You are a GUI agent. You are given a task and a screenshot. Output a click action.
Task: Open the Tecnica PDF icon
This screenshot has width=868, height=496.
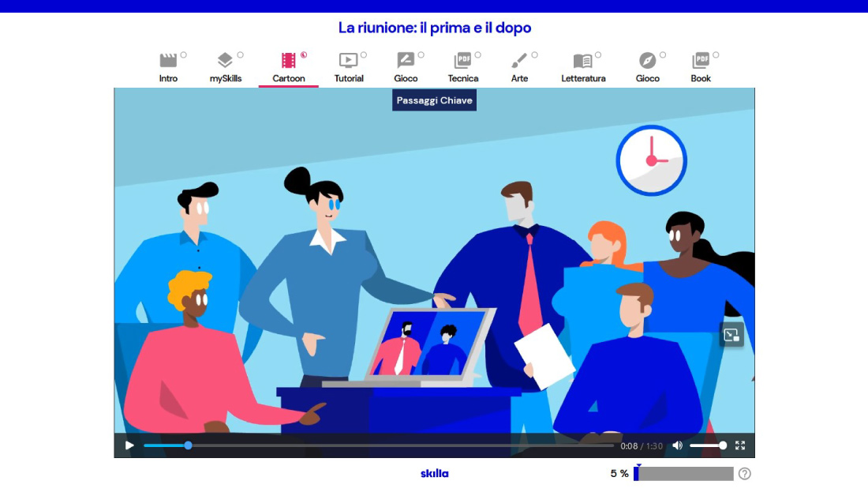pyautogui.click(x=462, y=61)
